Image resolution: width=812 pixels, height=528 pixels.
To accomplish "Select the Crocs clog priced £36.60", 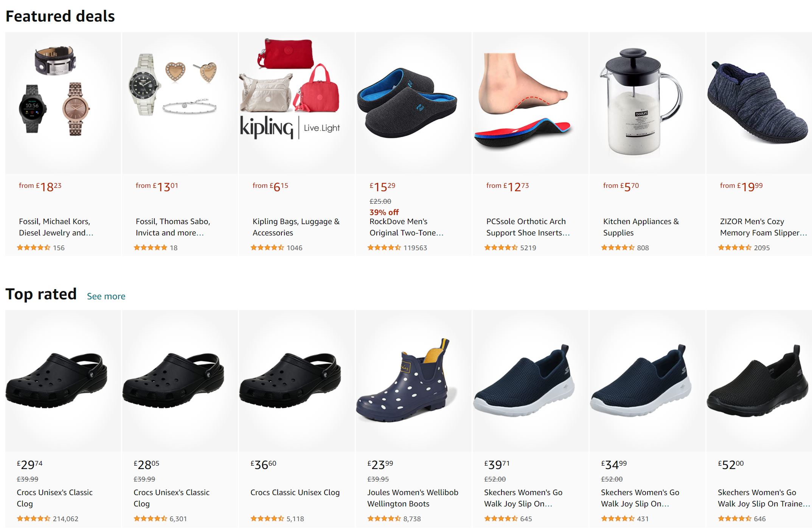I will [297, 381].
